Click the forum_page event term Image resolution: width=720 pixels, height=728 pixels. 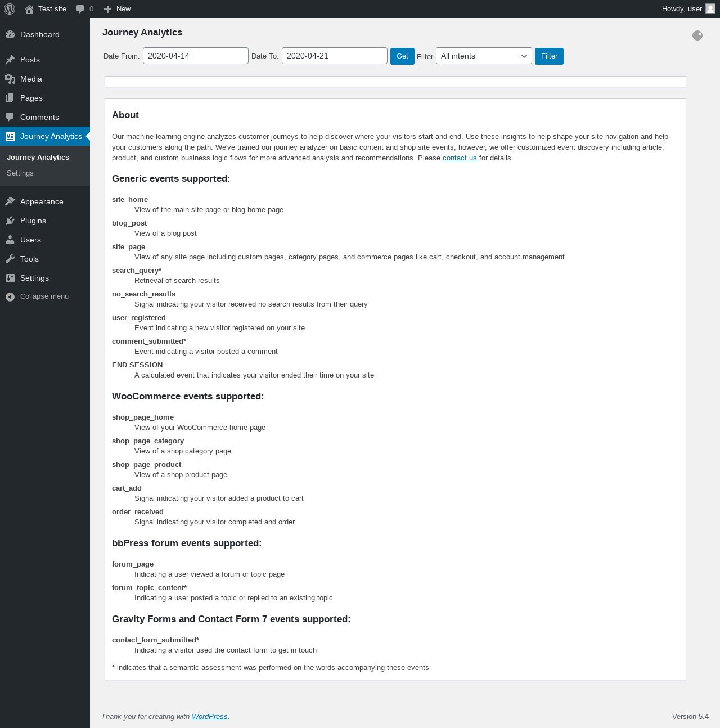[x=133, y=564]
